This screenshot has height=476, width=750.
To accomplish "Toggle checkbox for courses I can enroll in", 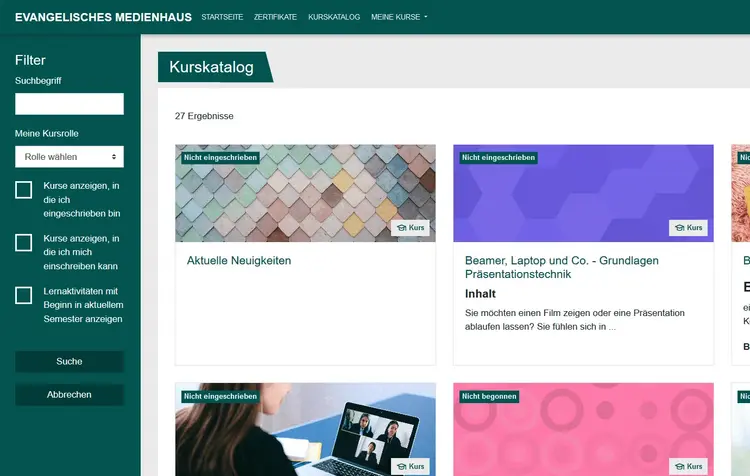I will pyautogui.click(x=24, y=242).
